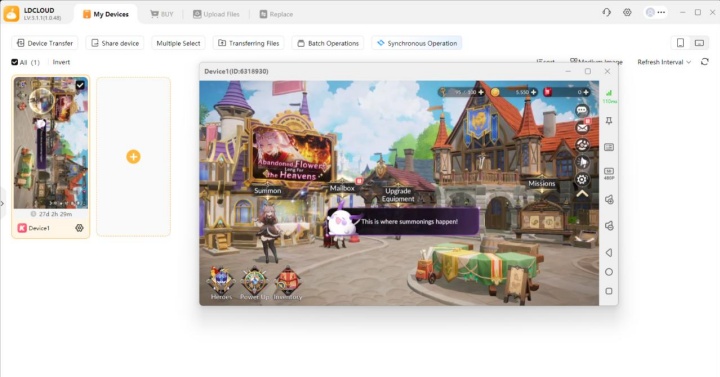Toggle the All devices checkbox
This screenshot has width=720, height=377.
click(x=15, y=62)
